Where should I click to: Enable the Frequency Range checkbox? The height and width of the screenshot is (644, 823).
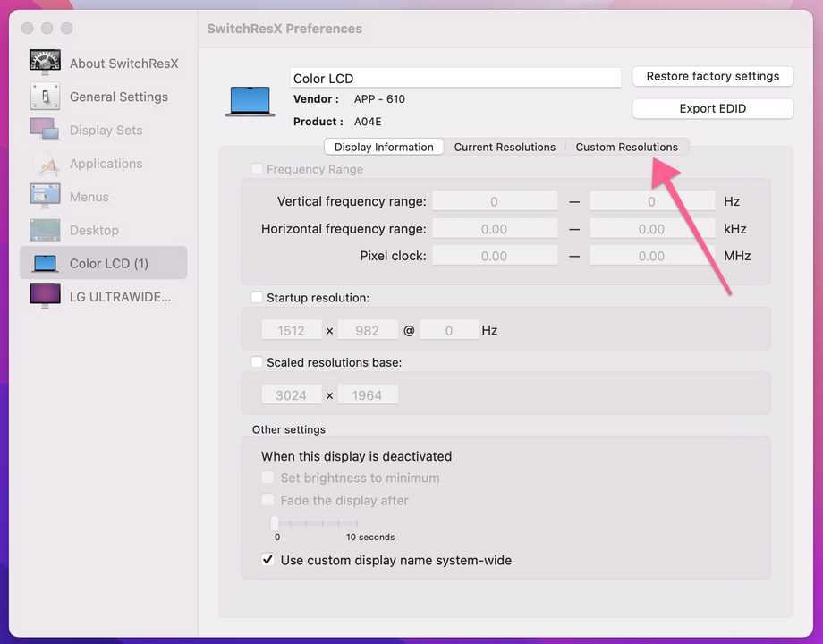pos(257,168)
